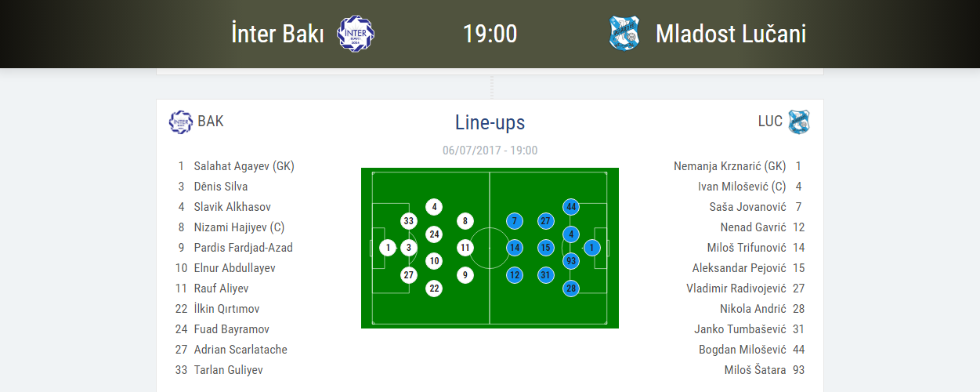Open player Nemanja Krznarić (GK)
The height and width of the screenshot is (392, 980).
point(729,166)
